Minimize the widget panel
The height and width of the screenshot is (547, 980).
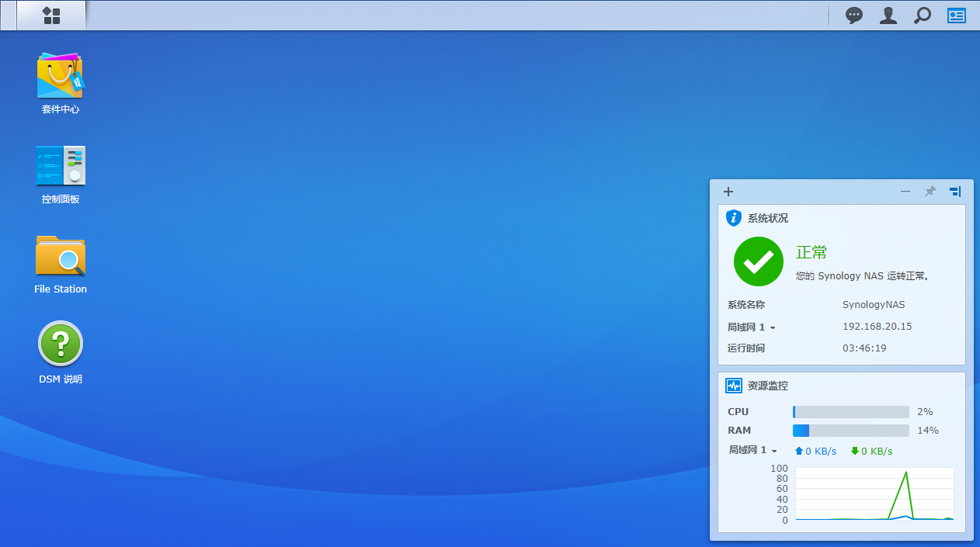[x=905, y=192]
